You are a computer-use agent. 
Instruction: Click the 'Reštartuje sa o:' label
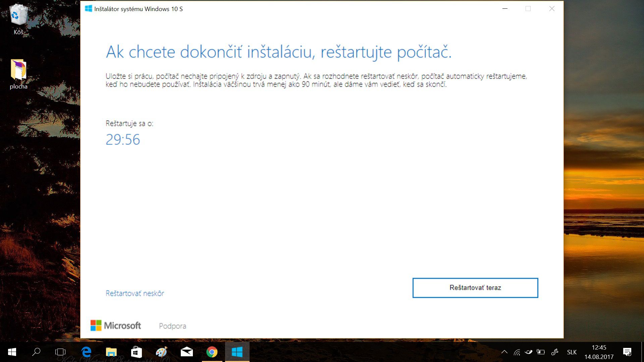tap(129, 124)
